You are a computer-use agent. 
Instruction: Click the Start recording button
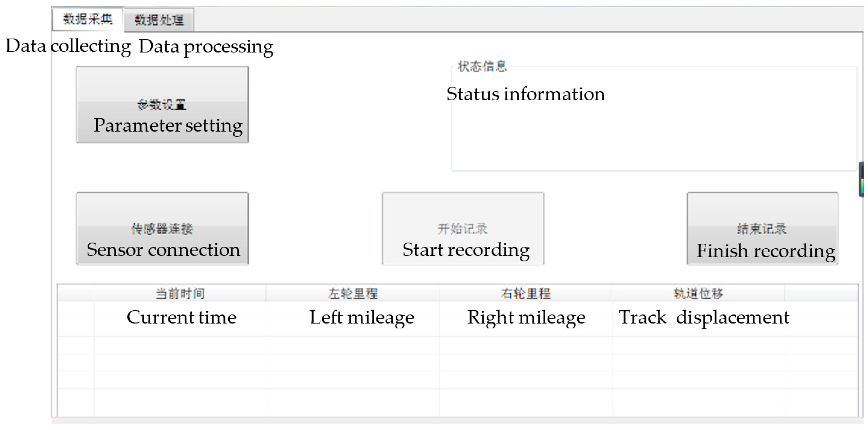463,229
